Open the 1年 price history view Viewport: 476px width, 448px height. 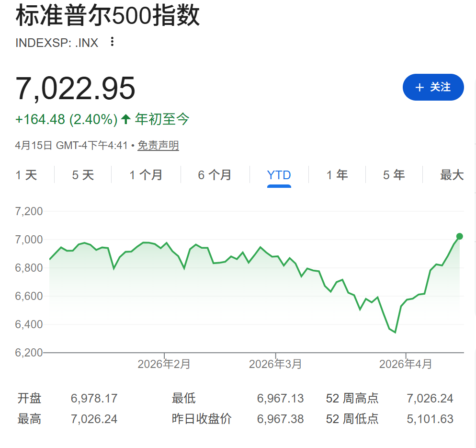coord(337,175)
